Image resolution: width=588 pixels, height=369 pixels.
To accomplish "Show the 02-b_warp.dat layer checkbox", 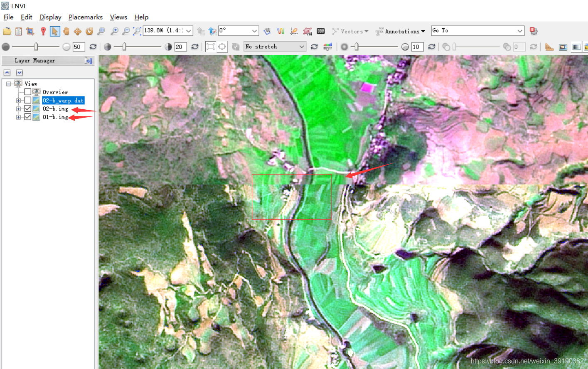I will coord(28,100).
